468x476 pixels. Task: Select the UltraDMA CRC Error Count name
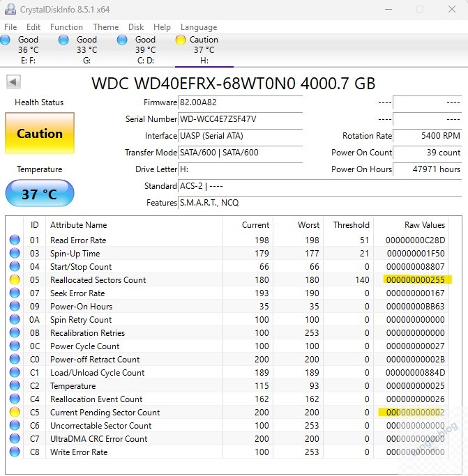tap(98, 439)
